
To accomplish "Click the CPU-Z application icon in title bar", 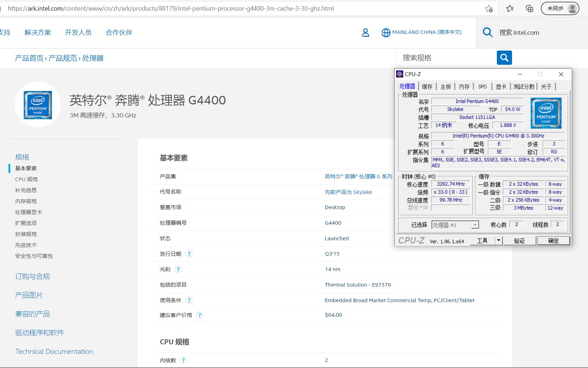I will point(400,74).
